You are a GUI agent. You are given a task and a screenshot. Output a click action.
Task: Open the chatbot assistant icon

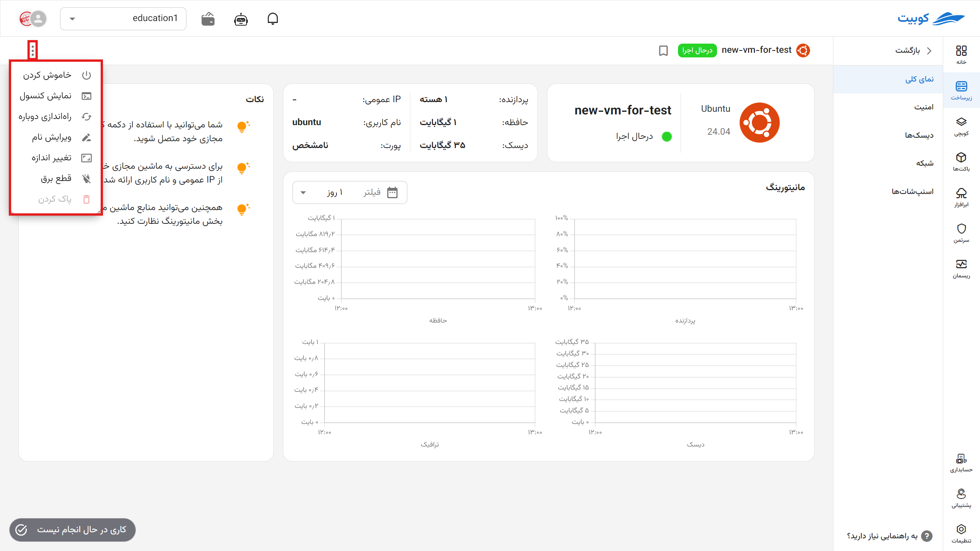(240, 18)
